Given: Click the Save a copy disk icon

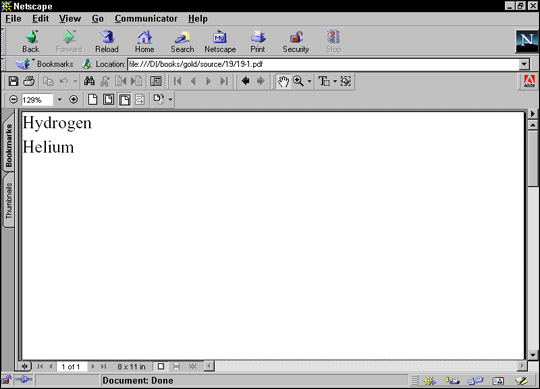Looking at the screenshot, I should point(13,81).
